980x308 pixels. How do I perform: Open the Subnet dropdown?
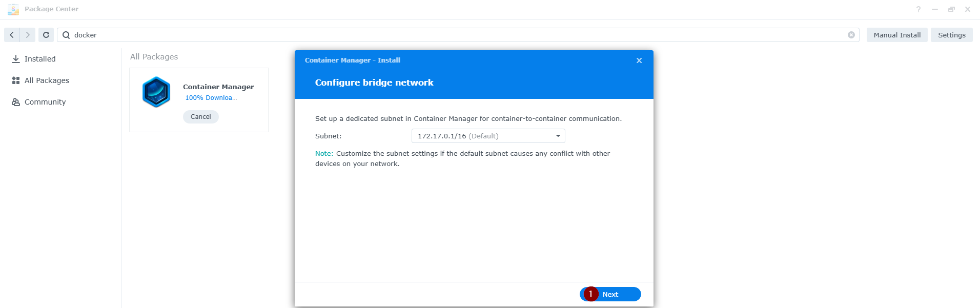[x=488, y=136]
